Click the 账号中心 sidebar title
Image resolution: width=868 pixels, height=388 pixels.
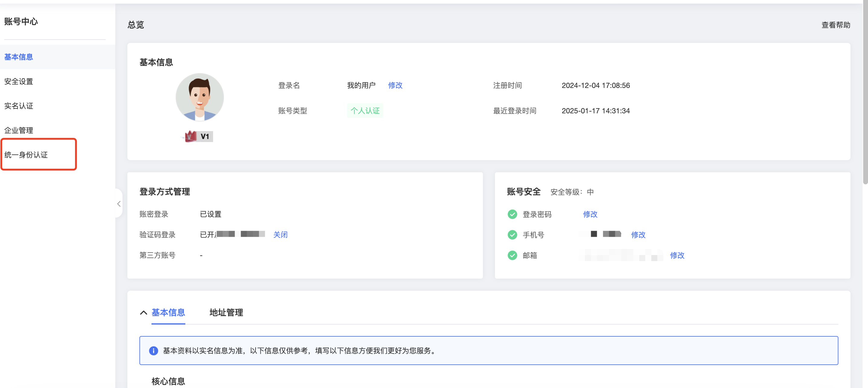tap(21, 21)
